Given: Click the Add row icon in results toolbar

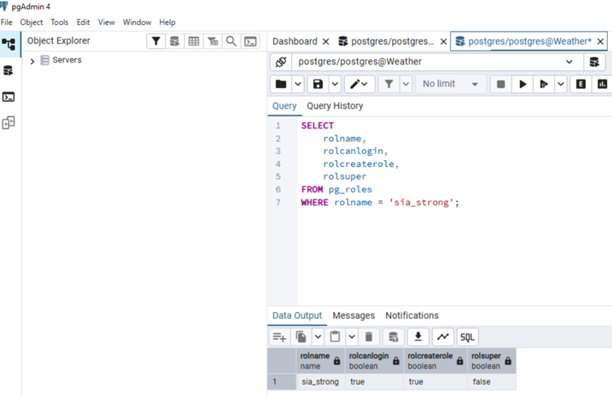Looking at the screenshot, I should [279, 337].
